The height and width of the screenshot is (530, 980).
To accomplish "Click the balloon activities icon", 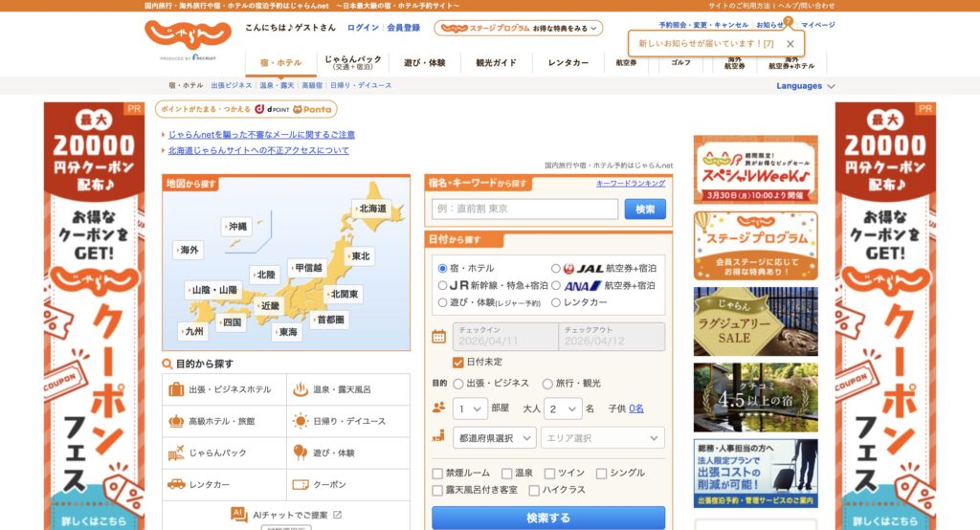I will 301,453.
